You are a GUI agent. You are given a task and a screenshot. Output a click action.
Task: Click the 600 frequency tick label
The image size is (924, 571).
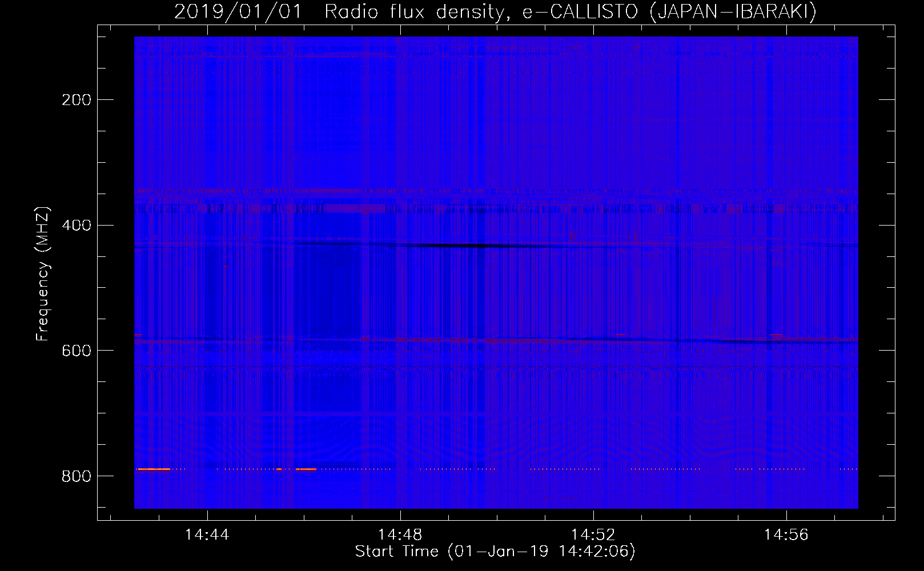pyautogui.click(x=77, y=351)
